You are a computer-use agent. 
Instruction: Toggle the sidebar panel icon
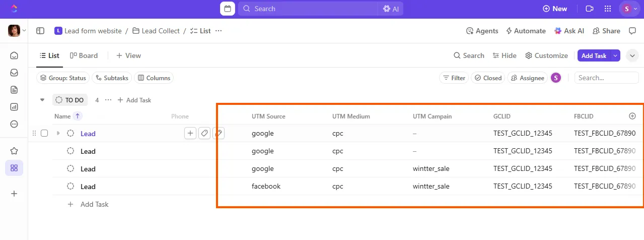40,31
